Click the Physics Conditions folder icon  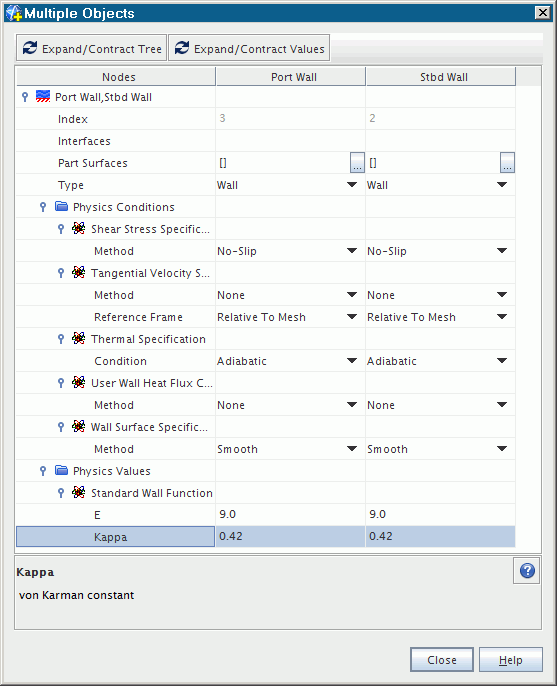[x=61, y=206]
